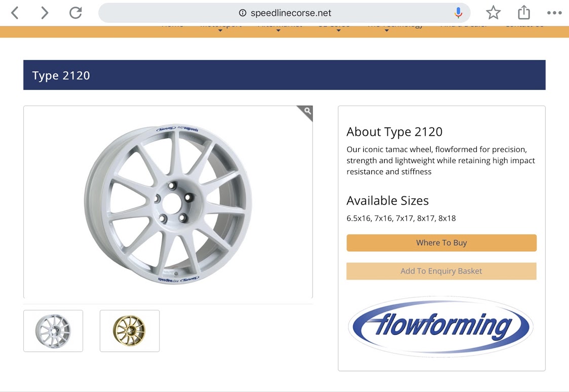Click the speedlinecorse.net address bar
Screen dimensions: 569x392
click(284, 13)
